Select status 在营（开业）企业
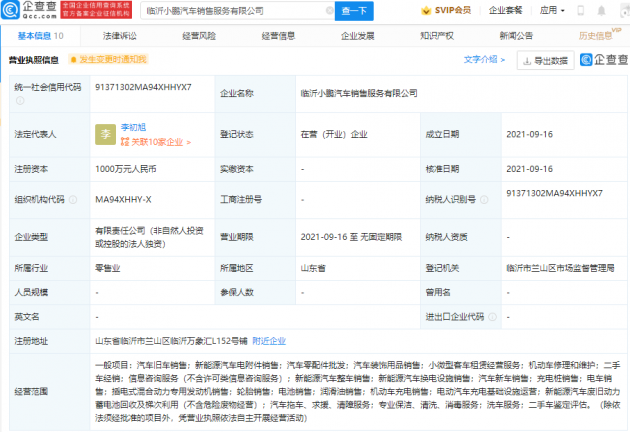The width and height of the screenshot is (630, 432). [x=334, y=135]
